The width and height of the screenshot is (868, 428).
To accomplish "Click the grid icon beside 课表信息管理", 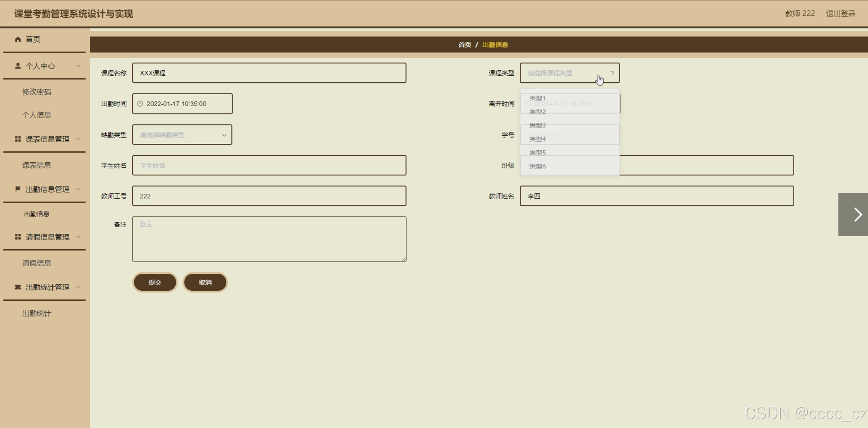I will coord(18,139).
